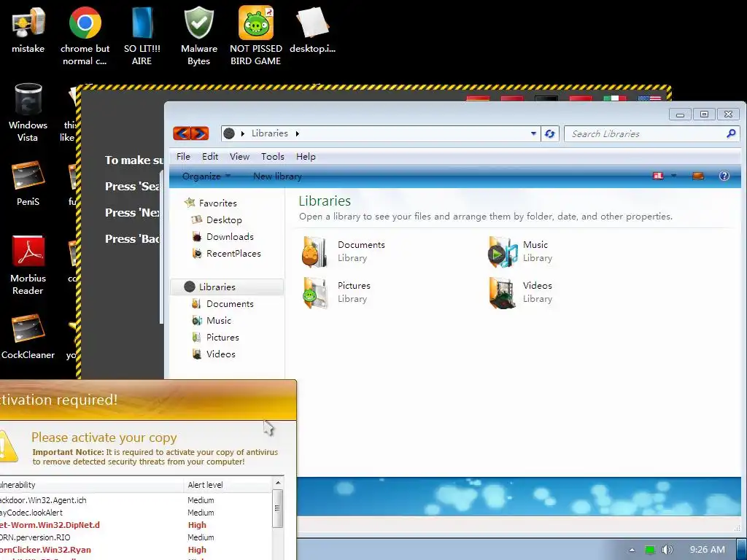Open the Tools menu

[x=273, y=156]
